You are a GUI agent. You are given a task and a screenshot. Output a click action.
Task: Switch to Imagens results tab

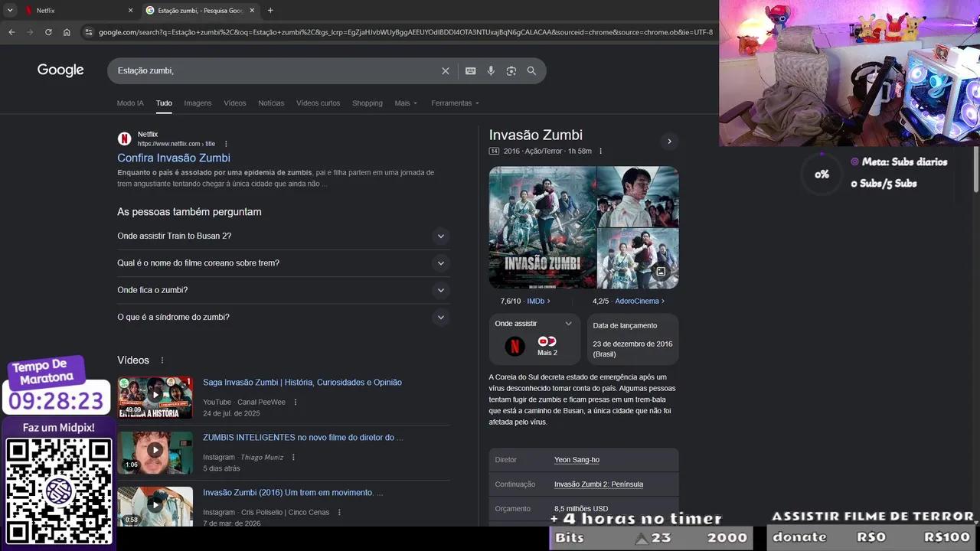198,103
